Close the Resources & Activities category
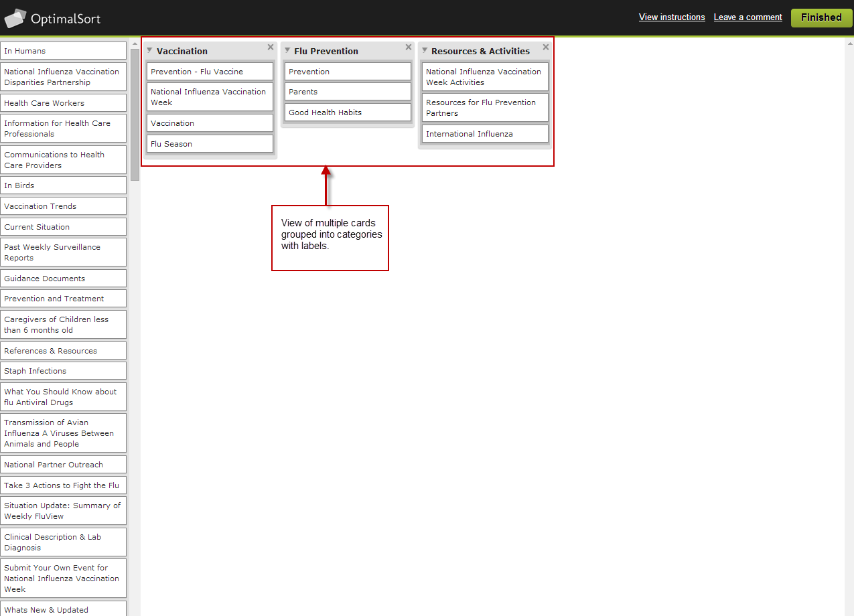Viewport: 854px width, 616px height. click(x=546, y=47)
